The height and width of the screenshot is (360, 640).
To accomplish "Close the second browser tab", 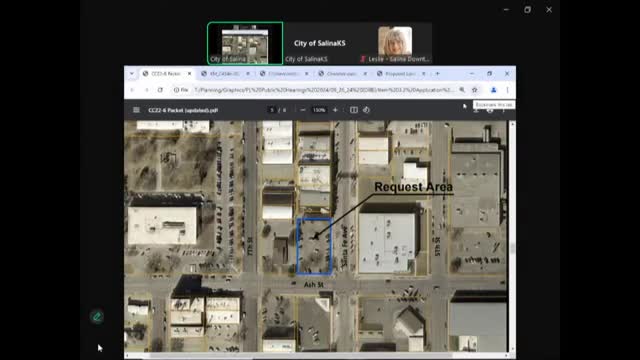I will 248,74.
